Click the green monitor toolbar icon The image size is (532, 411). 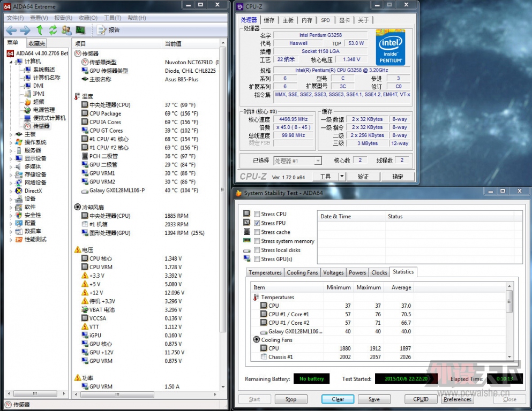pyautogui.click(x=80, y=30)
